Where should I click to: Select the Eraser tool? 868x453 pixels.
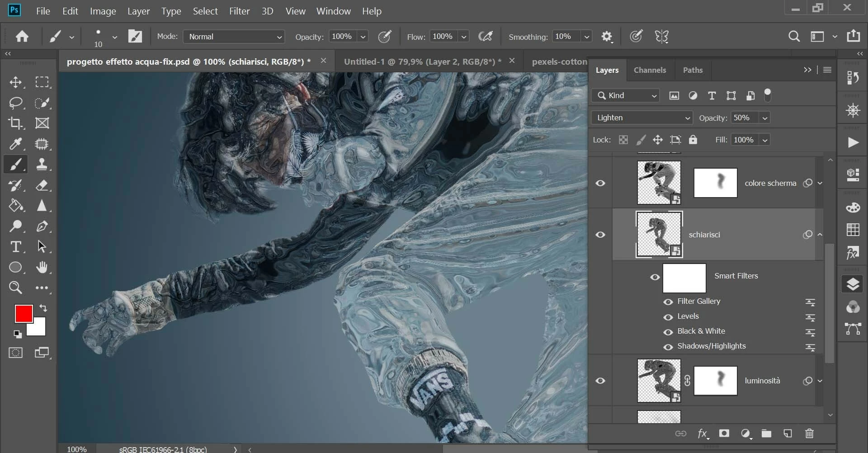point(42,185)
